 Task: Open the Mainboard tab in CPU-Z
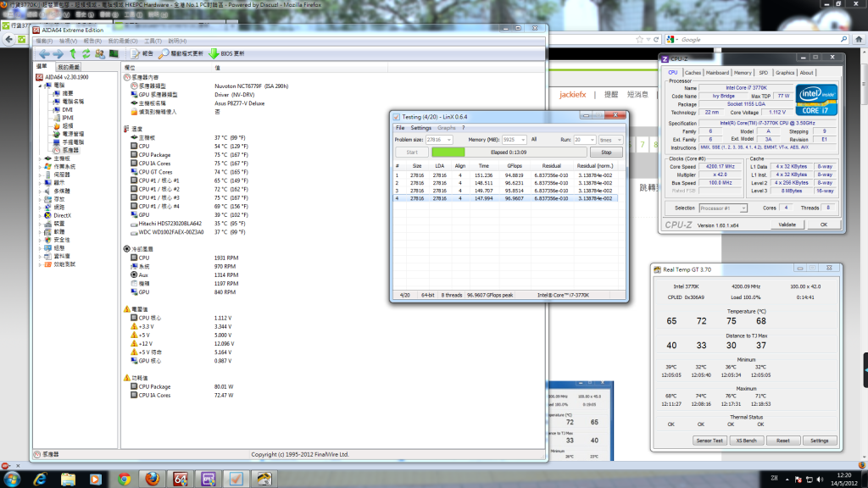click(717, 73)
